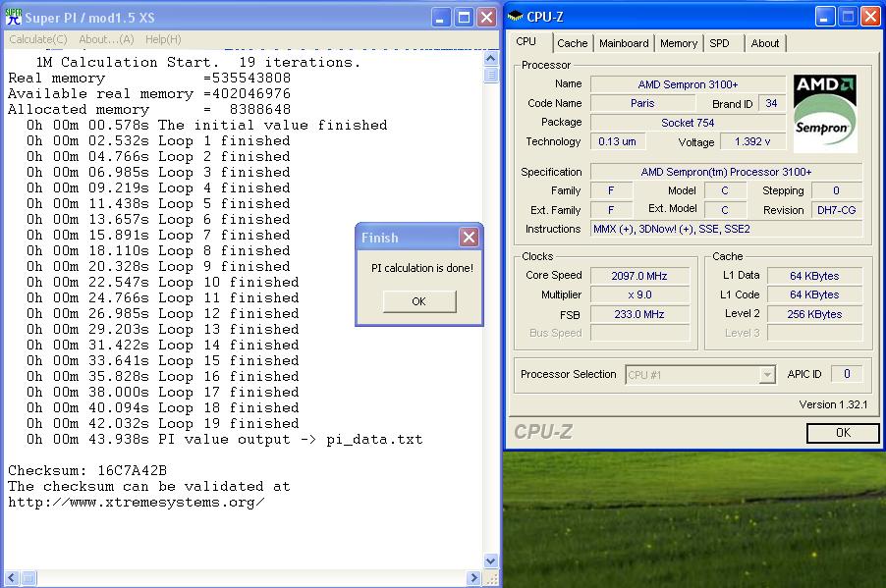Viewport: 886px width, 588px height.
Task: Click the 'Checksum: 16C7A42B' line
Action: (87, 470)
